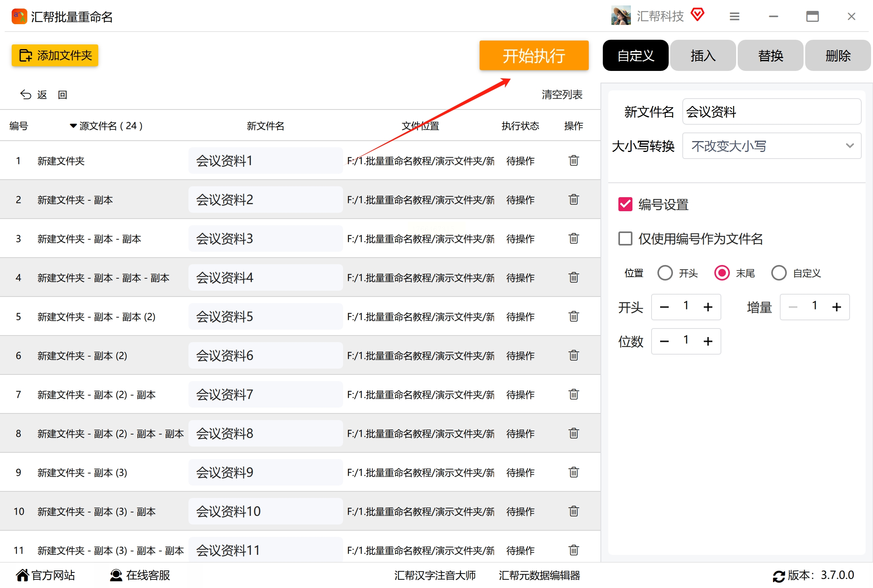Click trash icon for 会议资料5 row

574,316
